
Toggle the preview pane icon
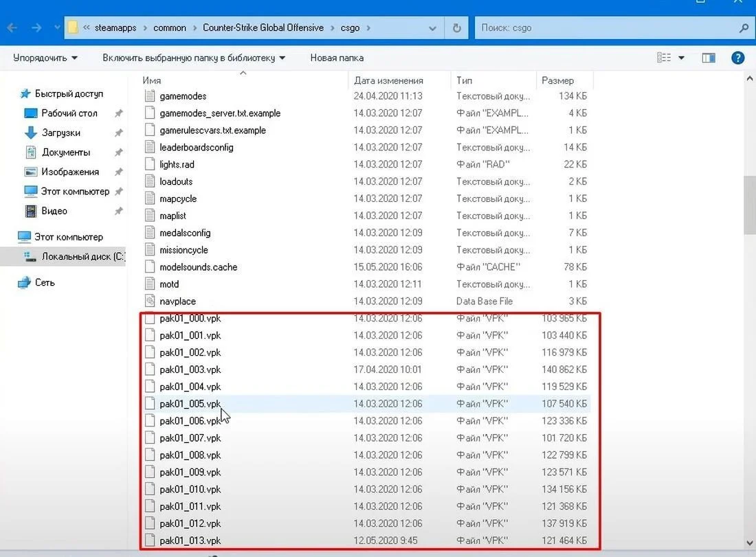click(709, 58)
